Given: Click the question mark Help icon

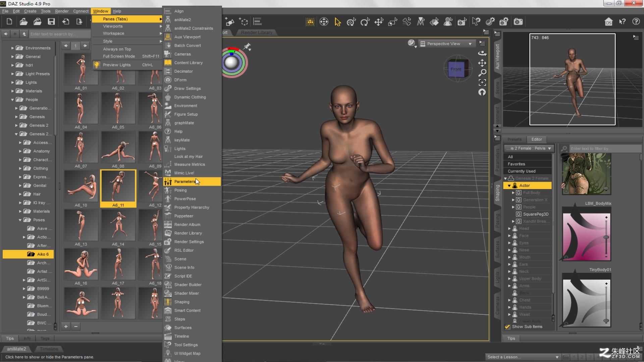Looking at the screenshot, I should click(x=636, y=22).
